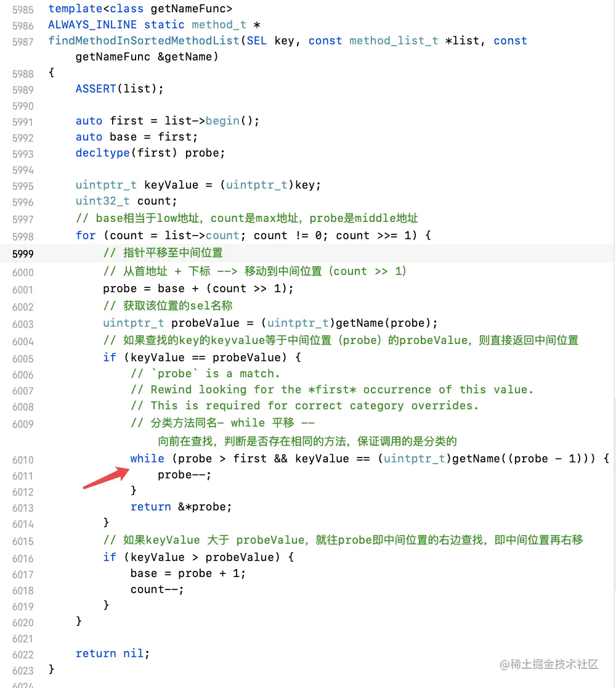The height and width of the screenshot is (688, 616).
Task: Click 'method_list_t' type in the signature
Action: 393,41
